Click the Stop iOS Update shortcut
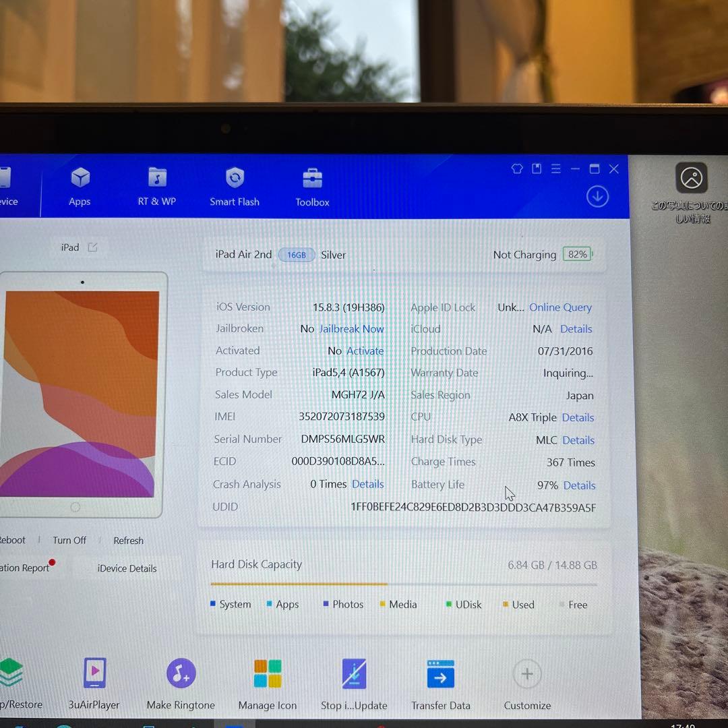The height and width of the screenshot is (728, 728). click(354, 674)
